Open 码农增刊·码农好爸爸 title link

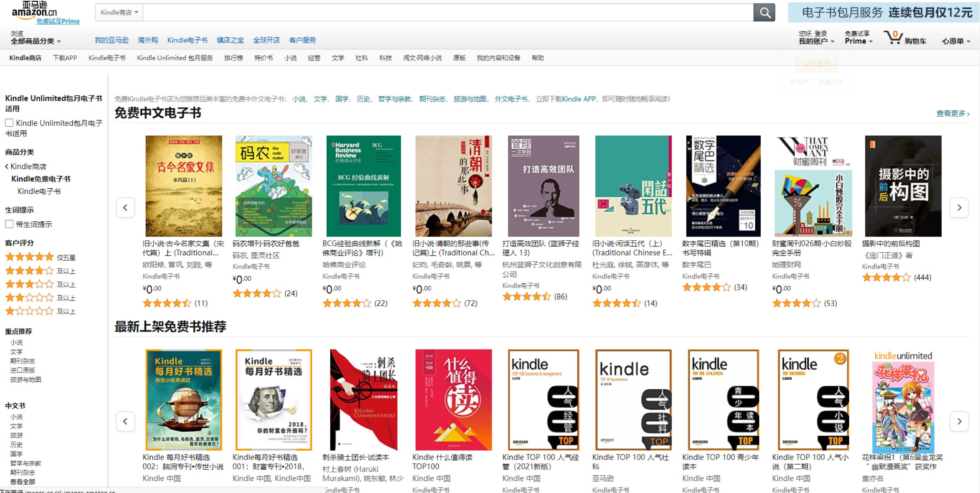(266, 244)
